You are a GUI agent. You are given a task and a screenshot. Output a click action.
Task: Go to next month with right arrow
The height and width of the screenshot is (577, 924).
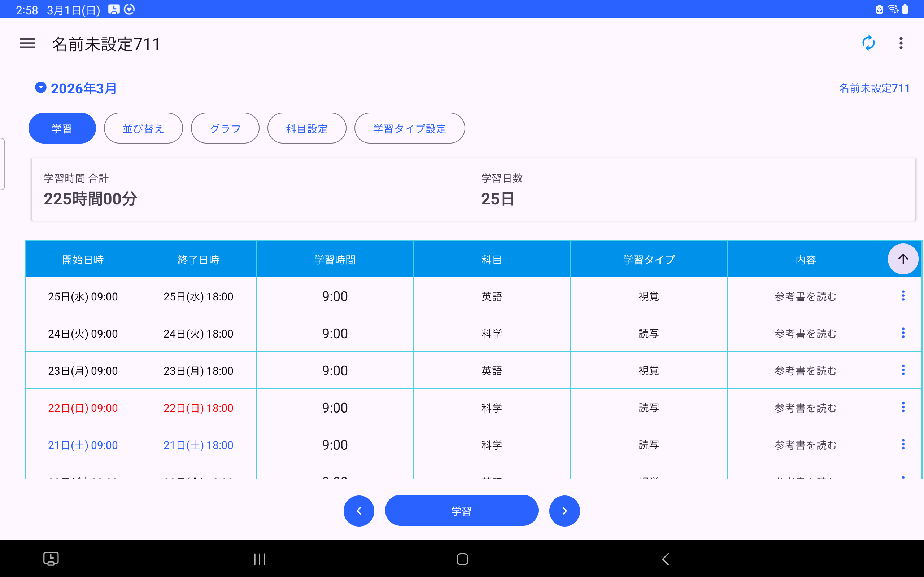[x=565, y=511]
